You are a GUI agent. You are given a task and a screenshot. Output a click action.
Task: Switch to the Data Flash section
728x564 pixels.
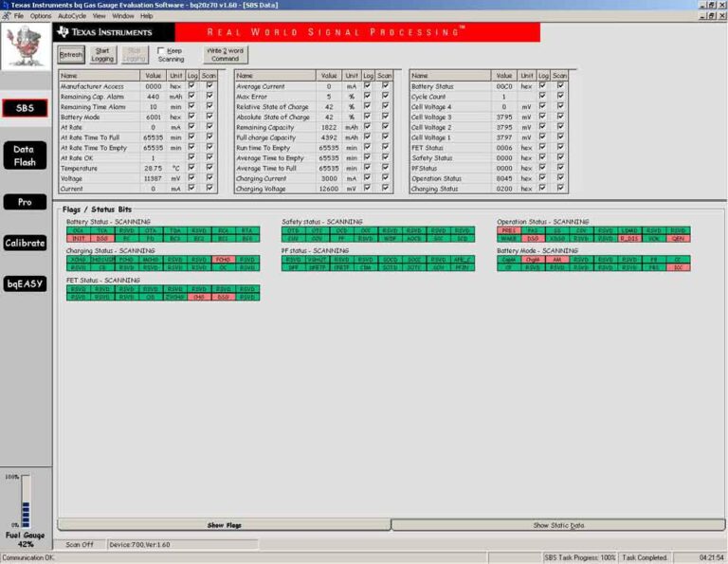coord(24,155)
